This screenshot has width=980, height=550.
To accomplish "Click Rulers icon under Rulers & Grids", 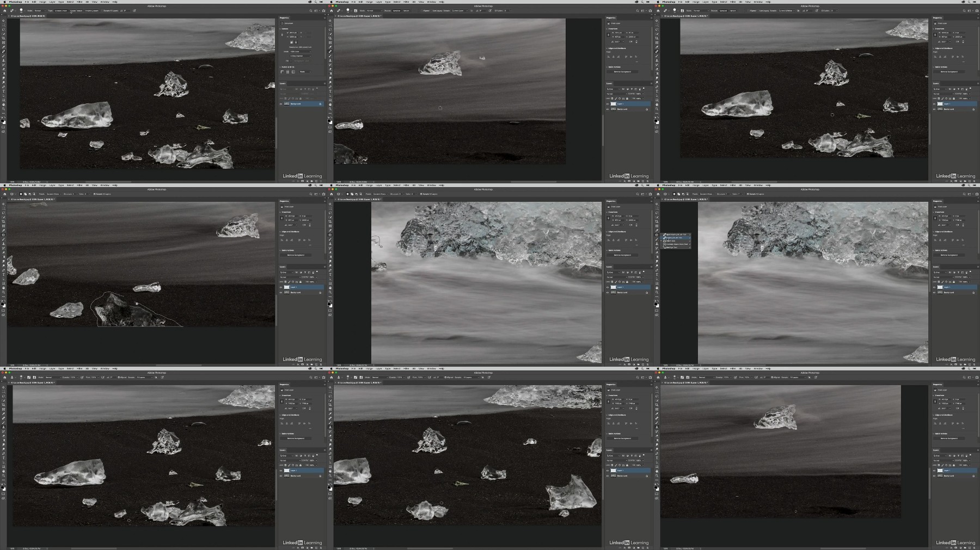I will (282, 72).
